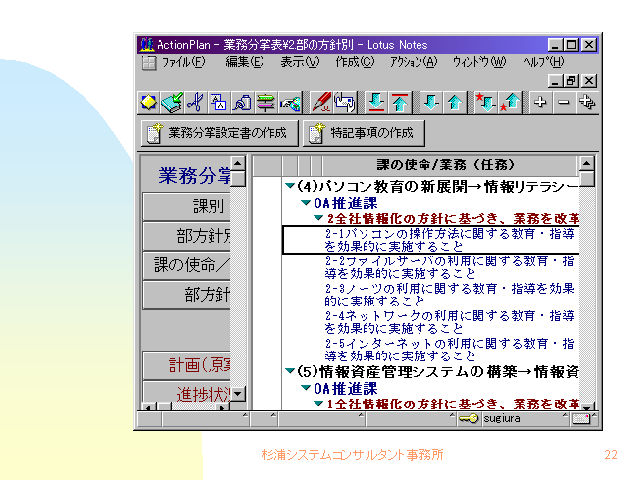Collapse the (4)パソコン教育の新展開 category
The width and height of the screenshot is (640, 480).
click(x=289, y=186)
